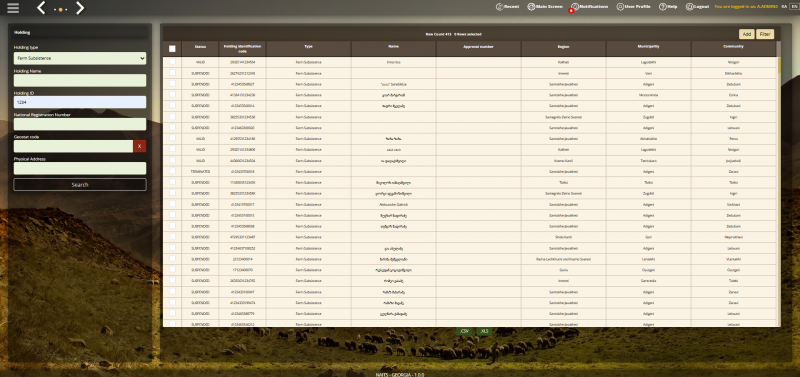Check the Lentekhi row checkbox
Viewport: 800px width, 377px height.
(x=172, y=259)
